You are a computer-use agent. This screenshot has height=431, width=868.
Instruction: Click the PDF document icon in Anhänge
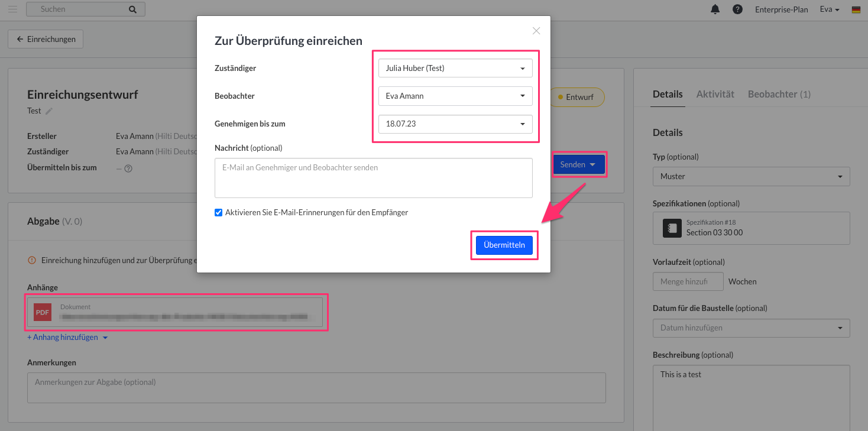(43, 312)
